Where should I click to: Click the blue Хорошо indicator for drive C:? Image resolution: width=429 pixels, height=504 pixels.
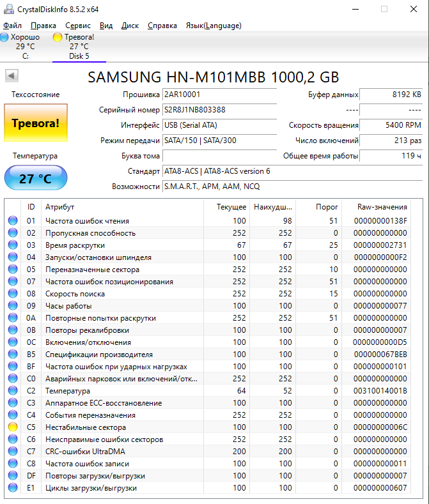(x=4, y=37)
